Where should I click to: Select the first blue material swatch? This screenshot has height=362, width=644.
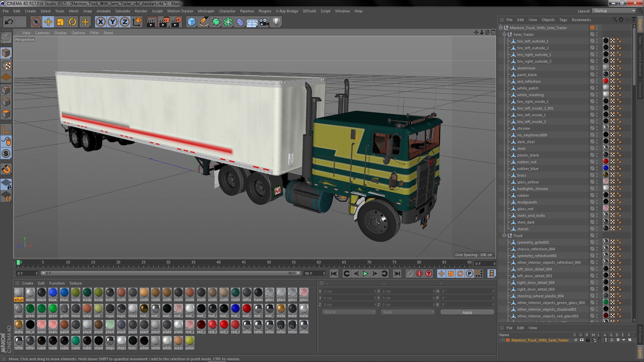[x=53, y=295]
